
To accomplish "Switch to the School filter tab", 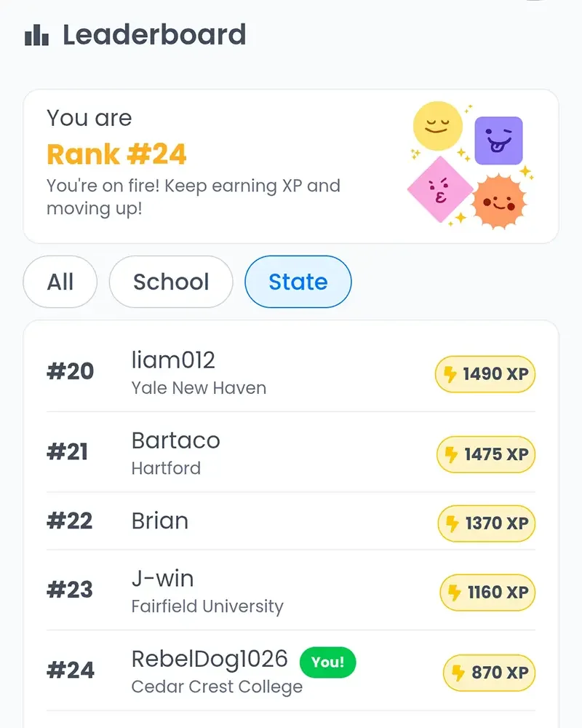I will 171,282.
